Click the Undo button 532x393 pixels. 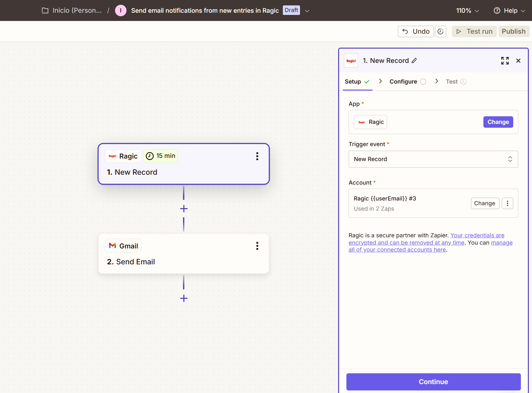[x=416, y=31]
